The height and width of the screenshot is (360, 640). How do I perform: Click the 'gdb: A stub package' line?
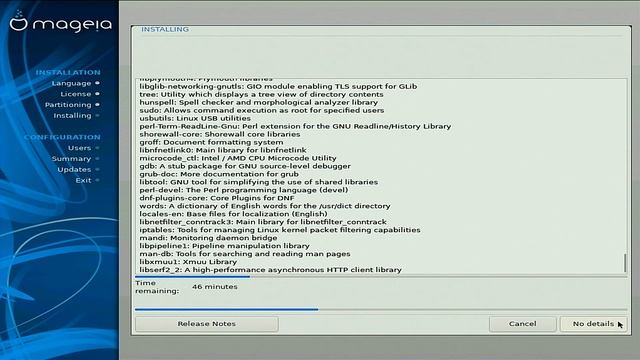[245, 166]
